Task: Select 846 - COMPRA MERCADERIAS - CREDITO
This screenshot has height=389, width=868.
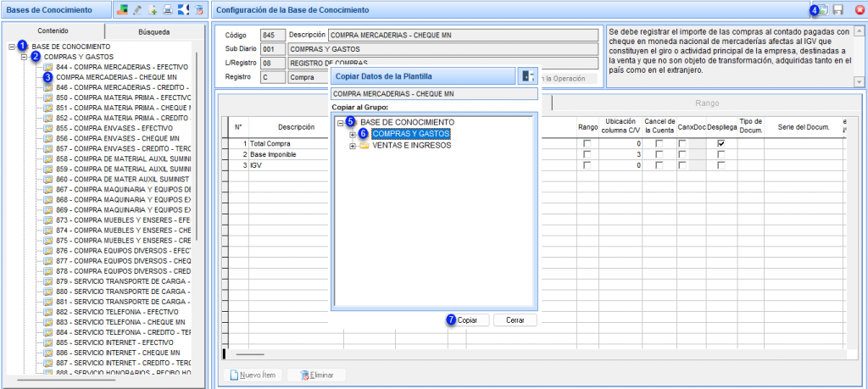Action: (123, 87)
